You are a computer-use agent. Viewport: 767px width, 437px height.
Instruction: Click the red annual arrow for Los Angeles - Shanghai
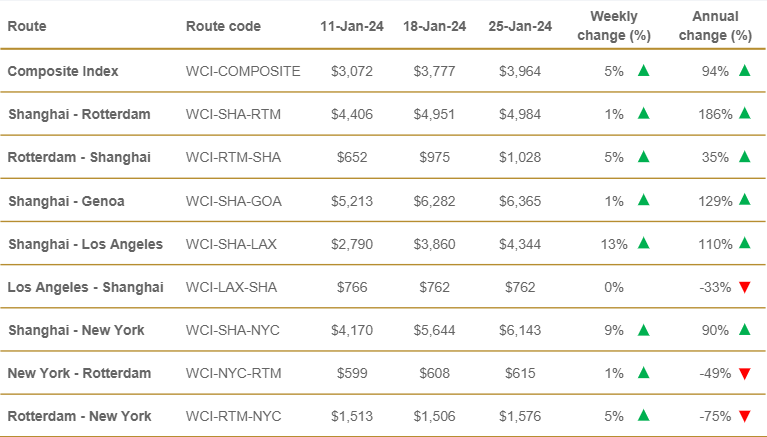744,287
